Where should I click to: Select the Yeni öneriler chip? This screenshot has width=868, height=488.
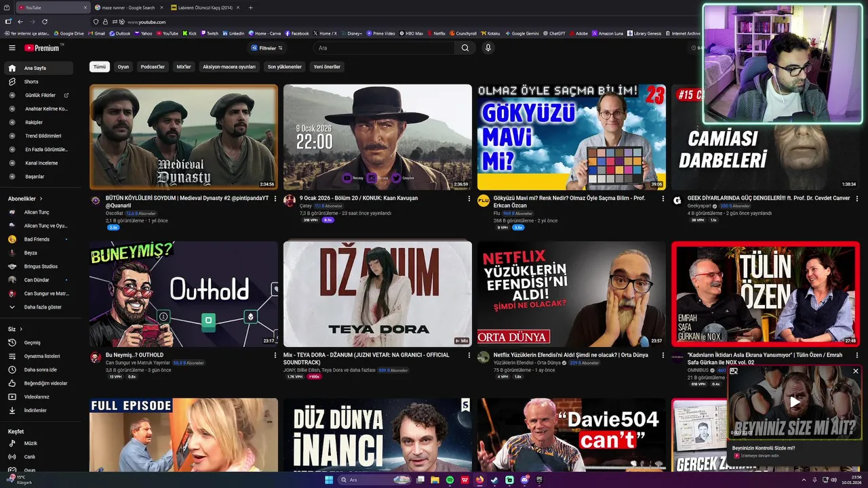coord(327,67)
